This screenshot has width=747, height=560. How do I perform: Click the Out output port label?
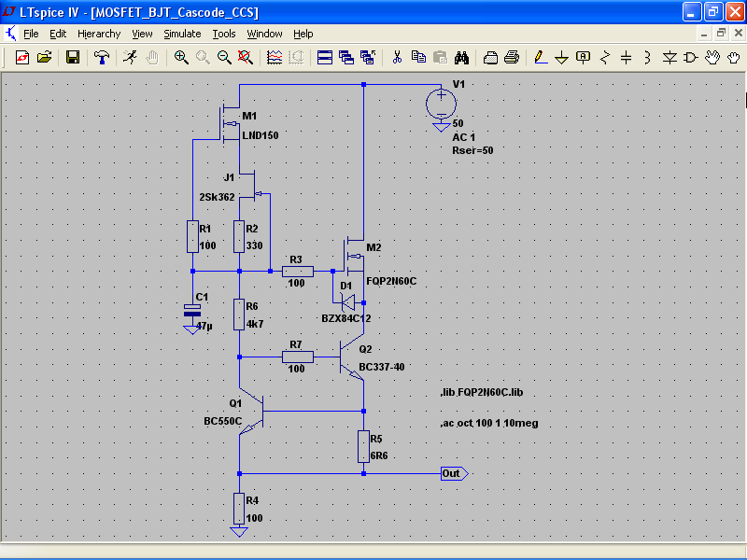pyautogui.click(x=454, y=473)
